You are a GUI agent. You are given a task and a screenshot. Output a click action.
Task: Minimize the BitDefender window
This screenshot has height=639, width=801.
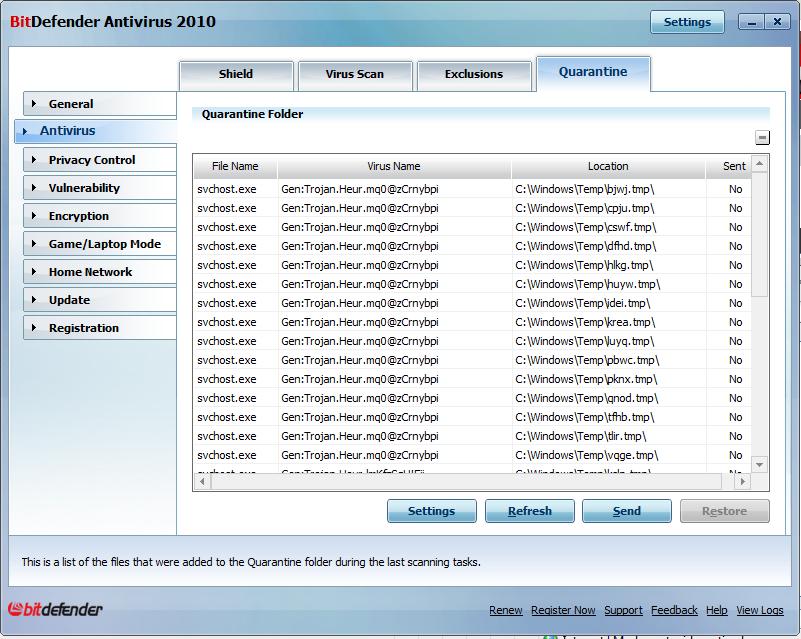pyautogui.click(x=751, y=22)
